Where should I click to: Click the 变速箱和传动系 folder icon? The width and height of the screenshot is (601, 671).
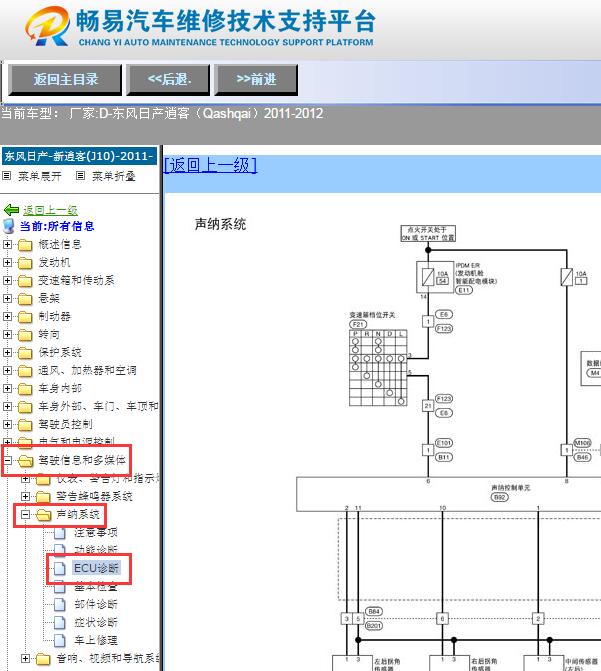click(25, 281)
